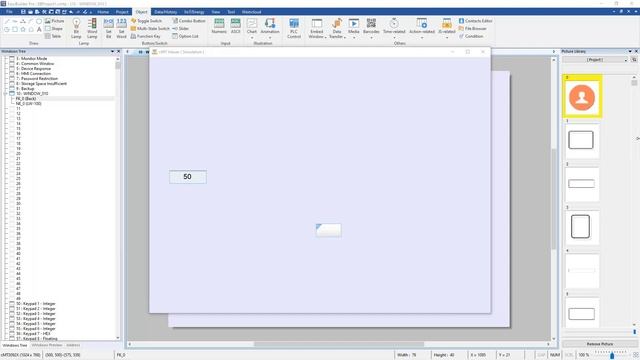Click the Remove Picture button
Screen dimensions: 640x360
pos(600,344)
